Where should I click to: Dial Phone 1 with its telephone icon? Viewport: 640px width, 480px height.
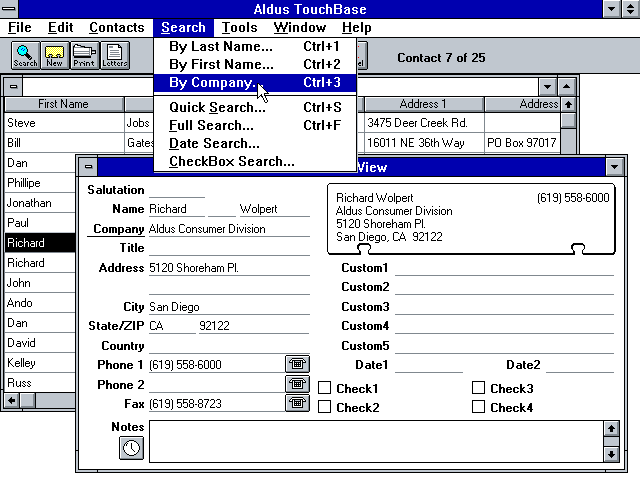click(x=297, y=364)
